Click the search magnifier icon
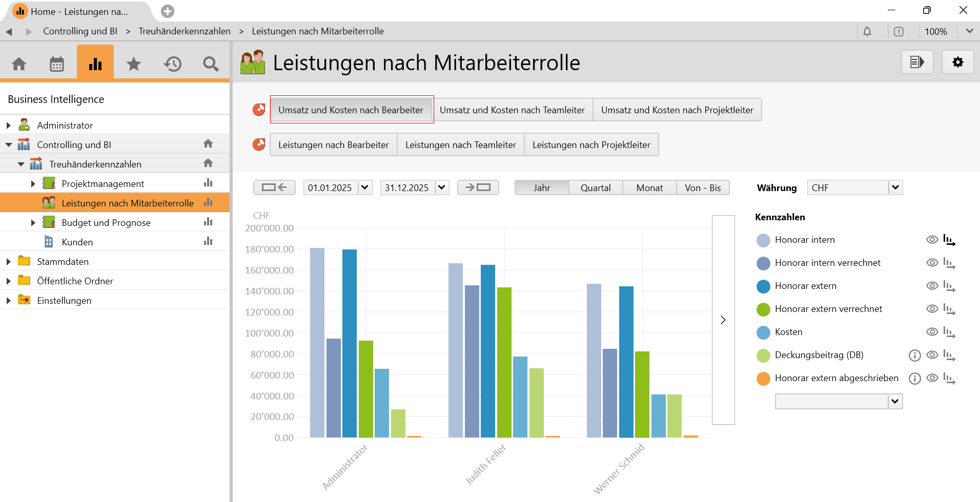980x502 pixels. click(210, 64)
